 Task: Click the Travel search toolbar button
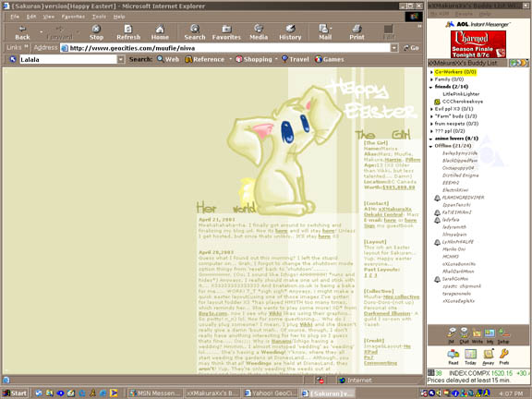pos(296,59)
